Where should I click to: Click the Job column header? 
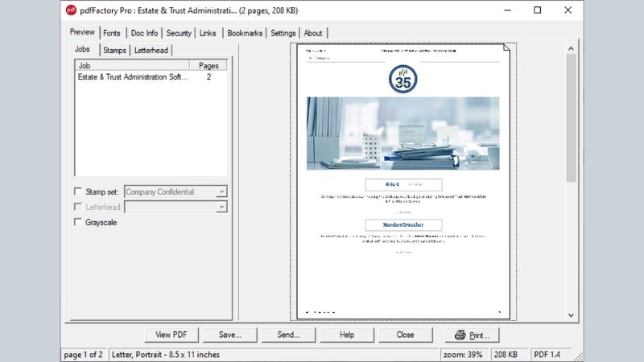coord(132,66)
